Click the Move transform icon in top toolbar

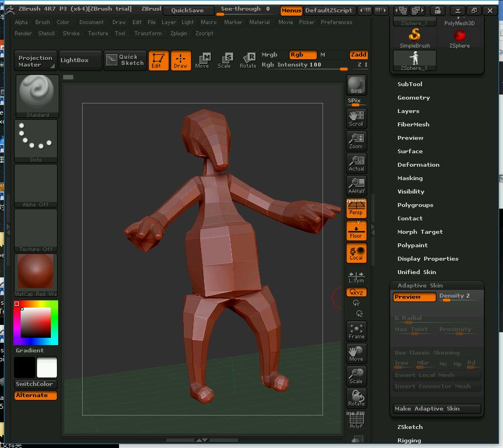[202, 60]
